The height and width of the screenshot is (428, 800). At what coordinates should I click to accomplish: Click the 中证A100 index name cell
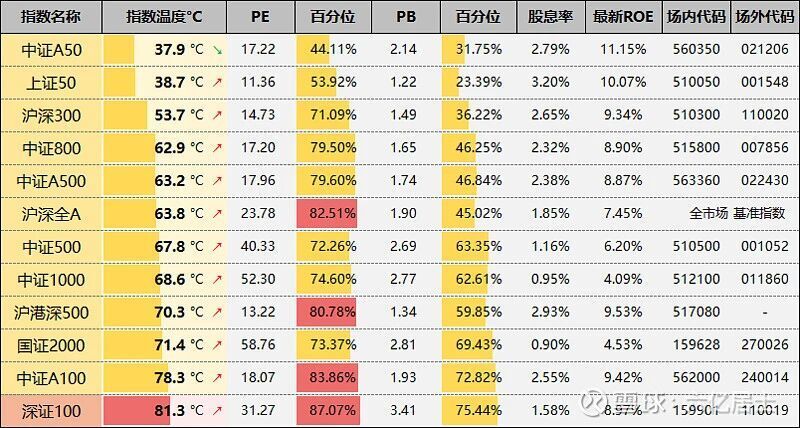click(x=51, y=378)
